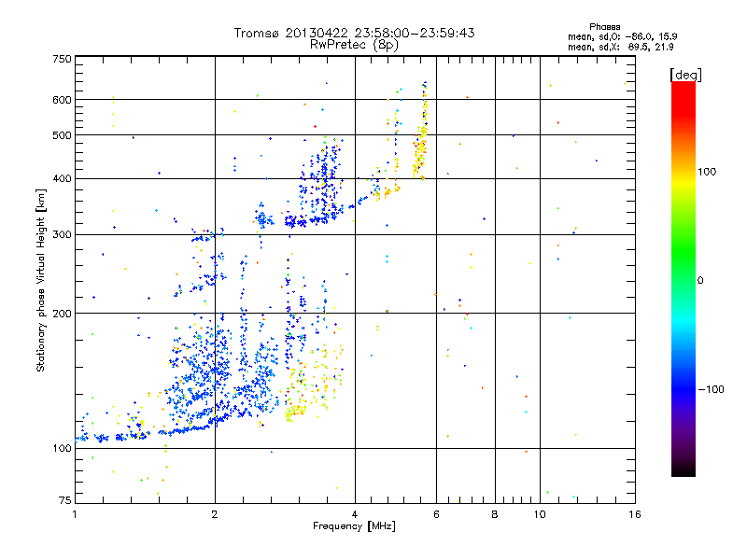Click y-axis tick label '600'
Image resolution: width=747 pixels, height=560 pixels.
coord(62,100)
